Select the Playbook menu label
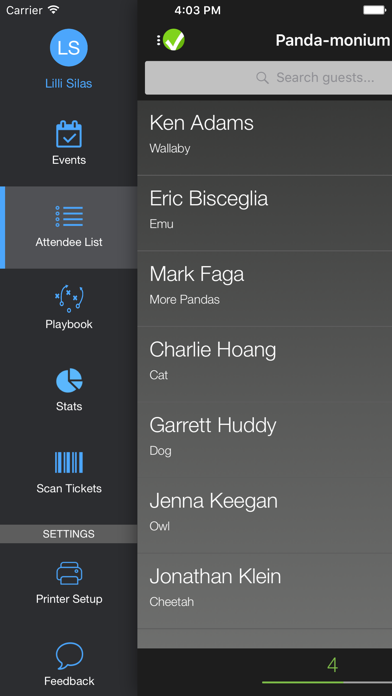The image size is (392, 696). 69,324
